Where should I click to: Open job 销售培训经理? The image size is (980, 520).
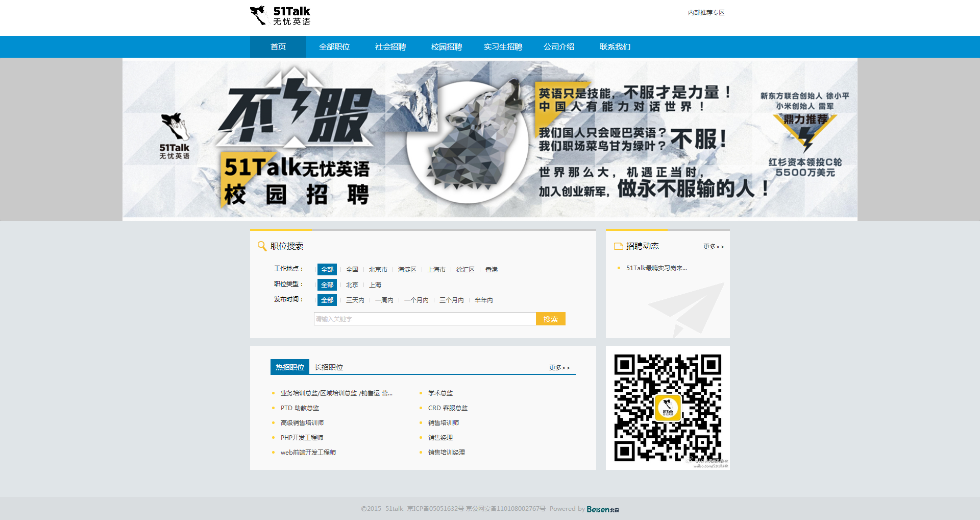447,453
